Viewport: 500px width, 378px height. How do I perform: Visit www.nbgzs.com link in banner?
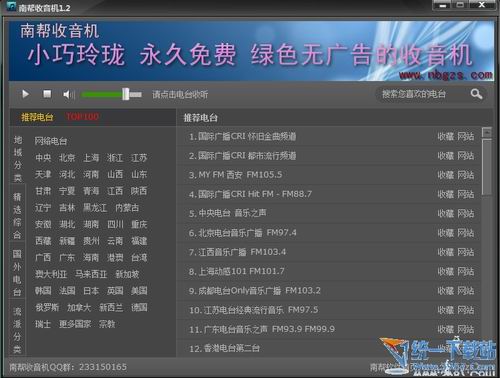click(446, 75)
